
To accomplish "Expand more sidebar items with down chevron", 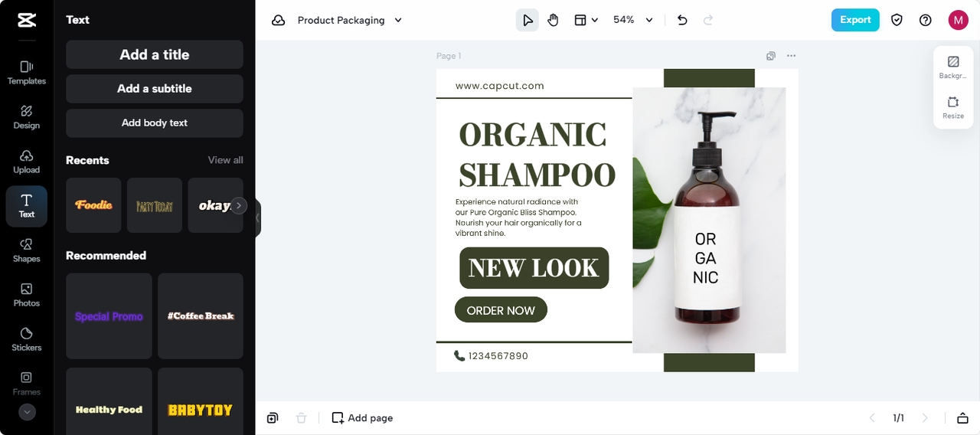I will (27, 412).
